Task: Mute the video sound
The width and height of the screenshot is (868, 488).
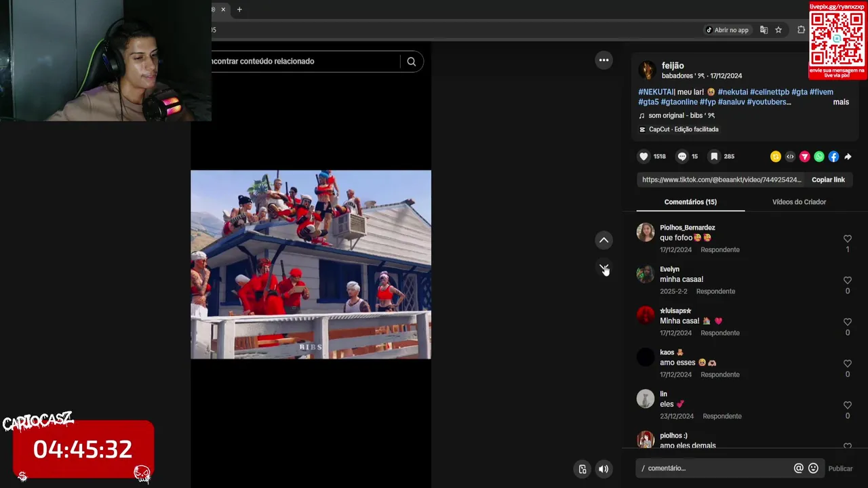Action: 604,469
